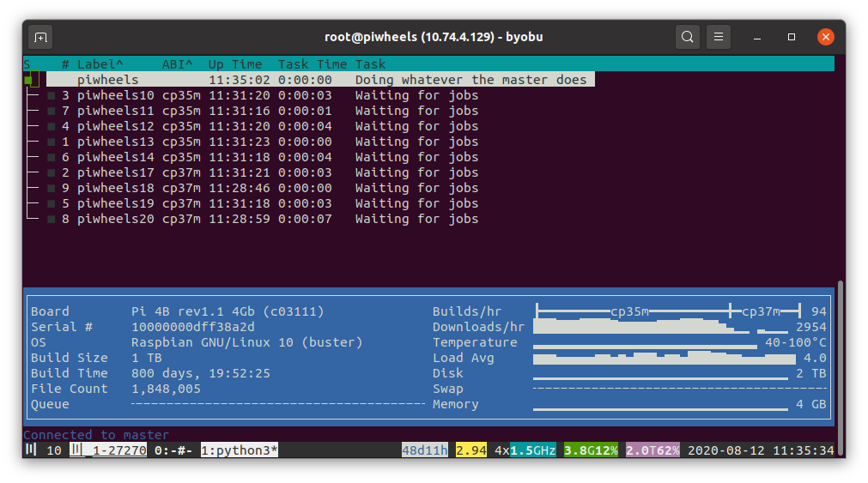Click the 1.5GHz CPU frequency status
Screen dimensions: 868x483
[532, 450]
